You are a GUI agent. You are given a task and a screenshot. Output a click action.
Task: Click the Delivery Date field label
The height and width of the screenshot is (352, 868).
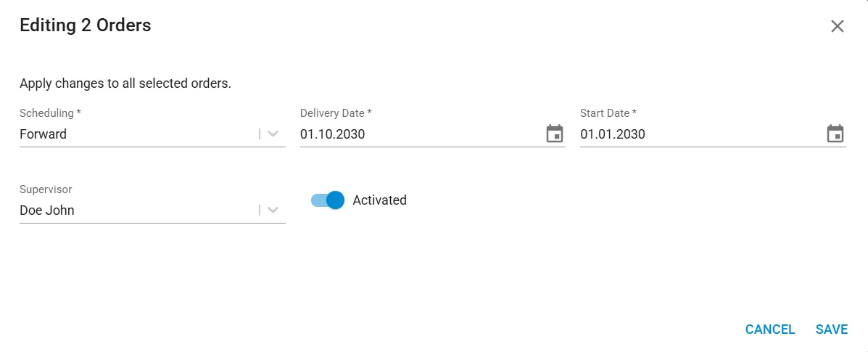click(x=336, y=113)
